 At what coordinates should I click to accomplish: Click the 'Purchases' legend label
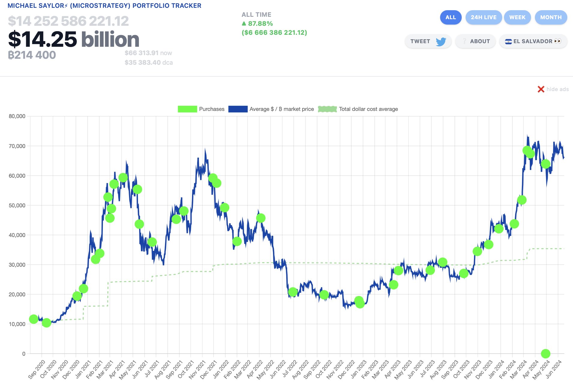(x=211, y=109)
